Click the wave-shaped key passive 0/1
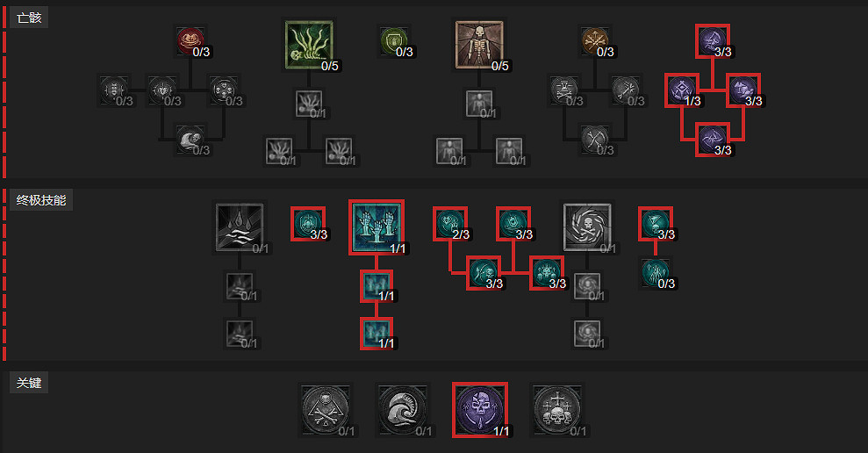This screenshot has height=453, width=868. pos(403,410)
